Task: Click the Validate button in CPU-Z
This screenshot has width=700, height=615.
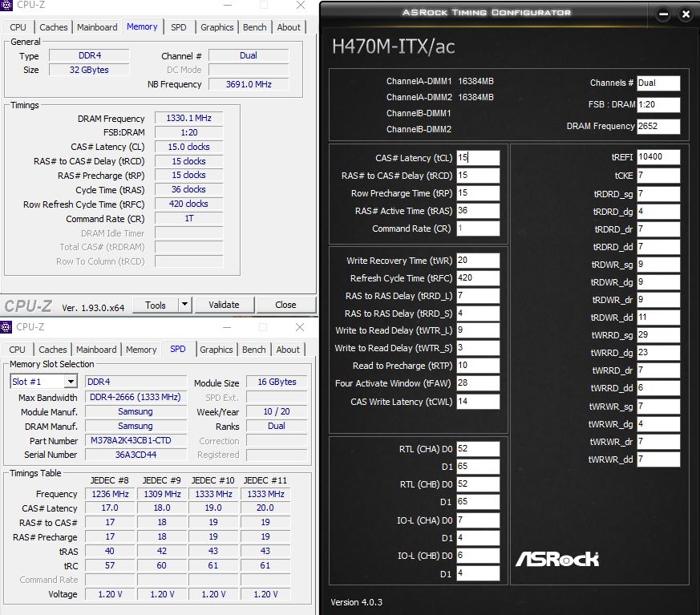Action: [x=224, y=305]
